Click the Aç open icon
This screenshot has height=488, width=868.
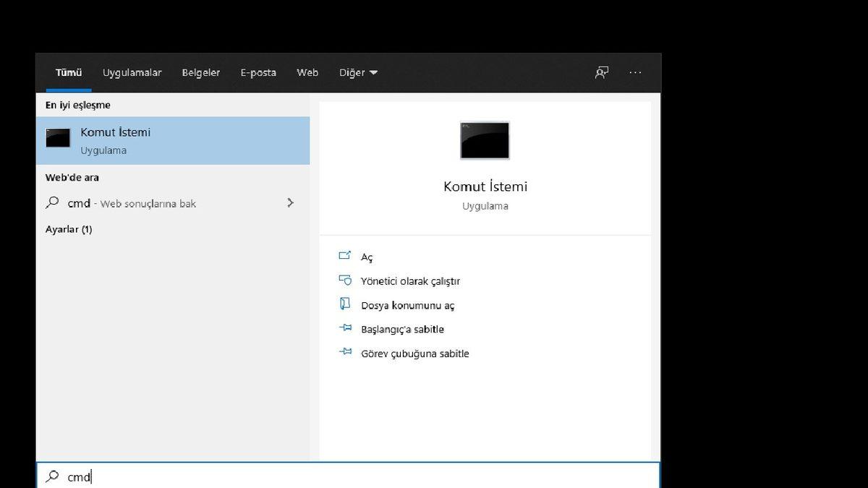(345, 256)
